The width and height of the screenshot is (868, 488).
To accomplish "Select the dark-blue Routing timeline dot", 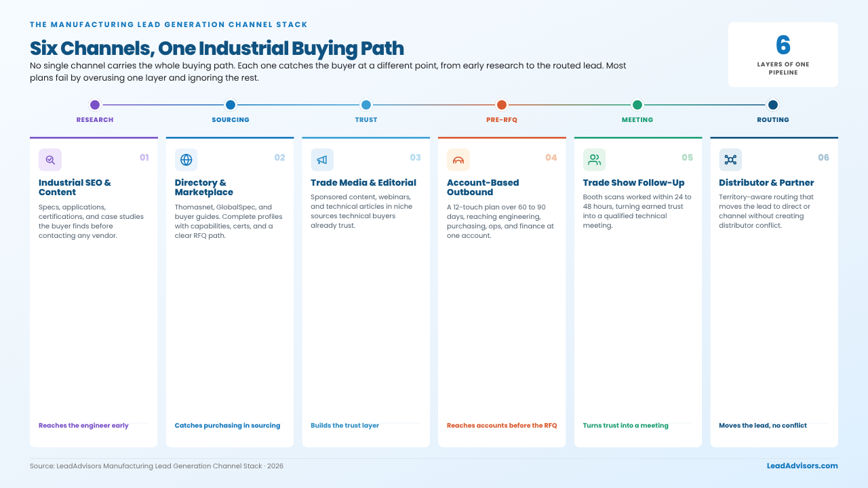I will [773, 105].
